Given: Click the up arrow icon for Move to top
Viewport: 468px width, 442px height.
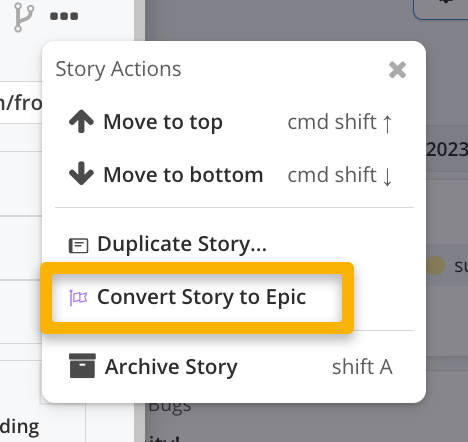Looking at the screenshot, I should tap(81, 122).
